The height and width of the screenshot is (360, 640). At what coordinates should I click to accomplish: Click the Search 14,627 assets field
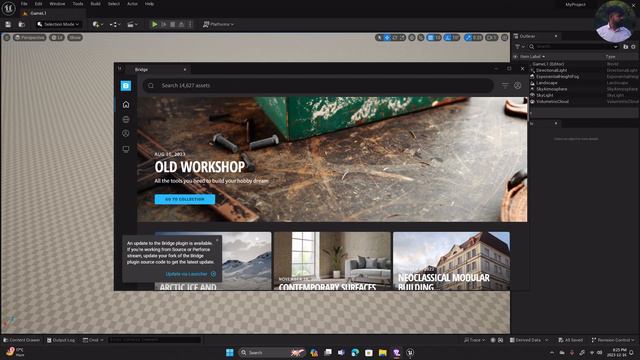(318, 85)
